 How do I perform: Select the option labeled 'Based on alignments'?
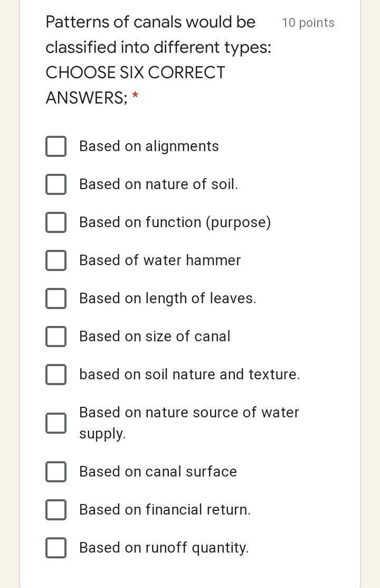click(x=149, y=146)
